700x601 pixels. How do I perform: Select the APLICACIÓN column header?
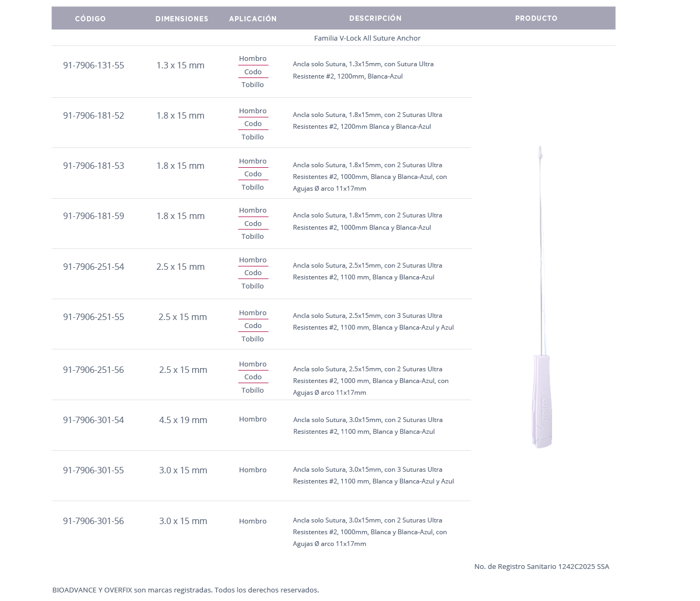253,19
